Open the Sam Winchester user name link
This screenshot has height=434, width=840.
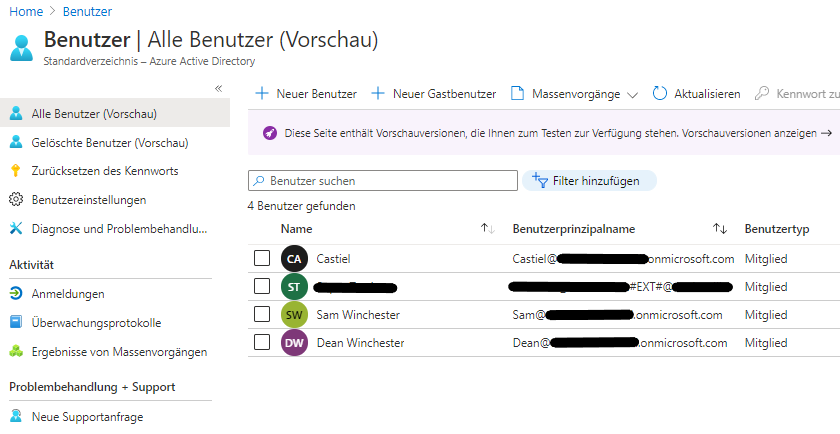(x=358, y=315)
